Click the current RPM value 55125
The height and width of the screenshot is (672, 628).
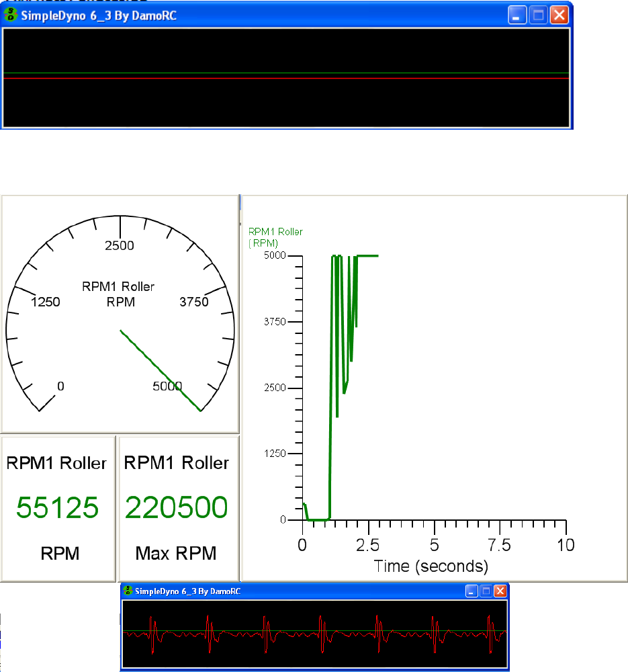57,507
